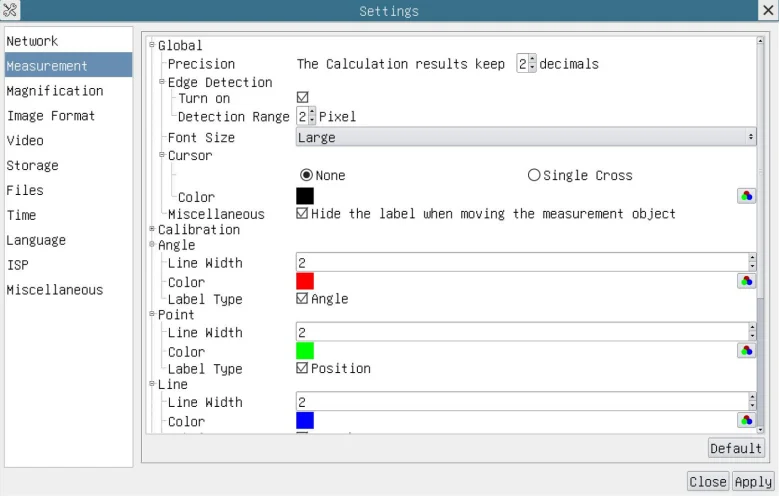Screen dimensions: 779x496
Task: Open color picker for Line color
Action: coord(746,420)
